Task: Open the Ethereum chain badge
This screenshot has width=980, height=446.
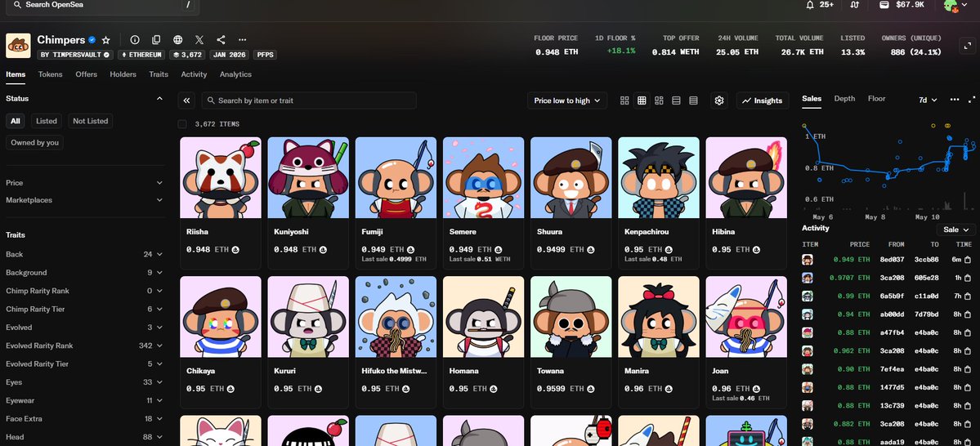Action: (142, 55)
